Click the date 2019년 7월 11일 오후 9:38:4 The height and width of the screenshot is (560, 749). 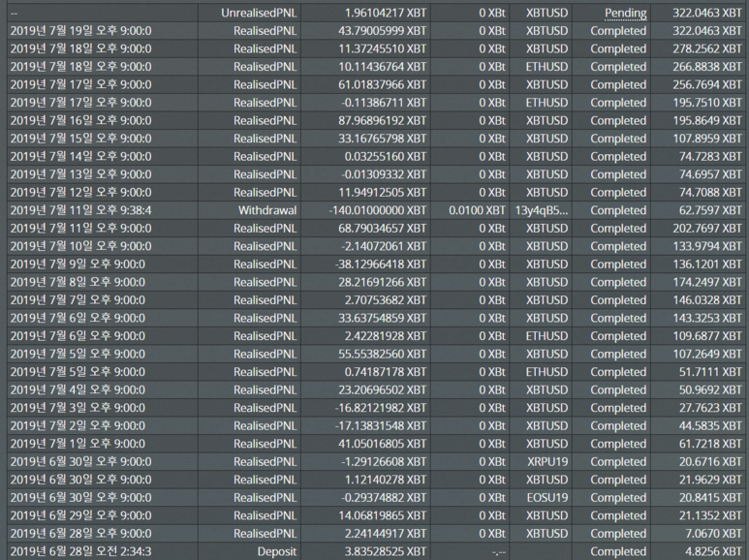(x=80, y=210)
